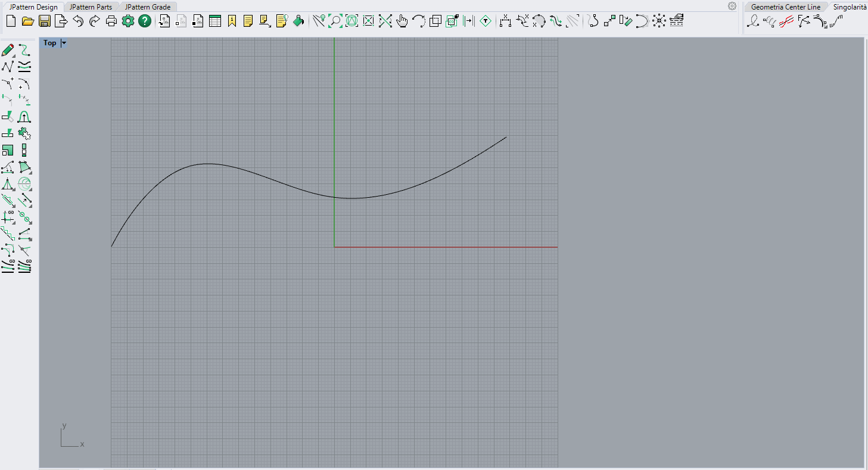Screen dimensions: 868x470
Task: Select the puzzle piece tool
Action: click(24, 133)
